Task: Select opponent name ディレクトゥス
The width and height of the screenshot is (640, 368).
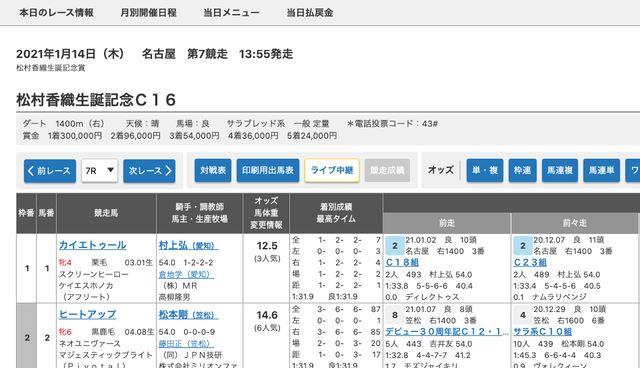Action: [432, 297]
